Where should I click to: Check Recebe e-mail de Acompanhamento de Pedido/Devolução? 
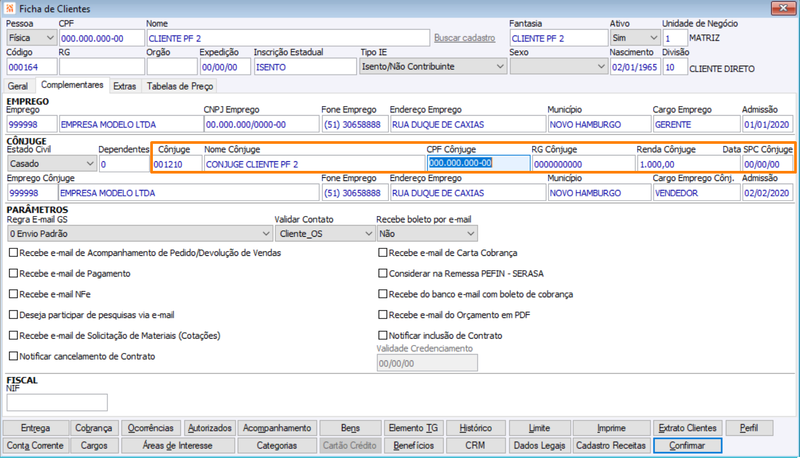[x=13, y=252]
